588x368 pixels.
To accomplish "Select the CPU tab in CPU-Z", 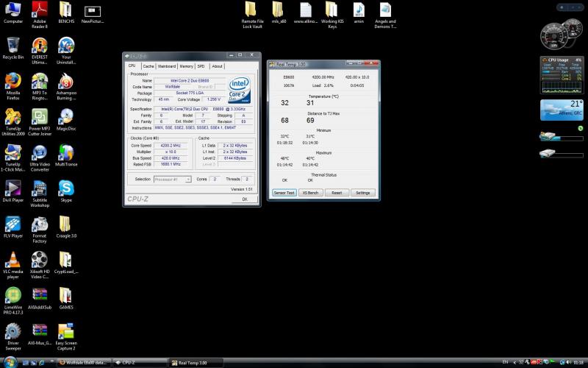I will [132, 66].
